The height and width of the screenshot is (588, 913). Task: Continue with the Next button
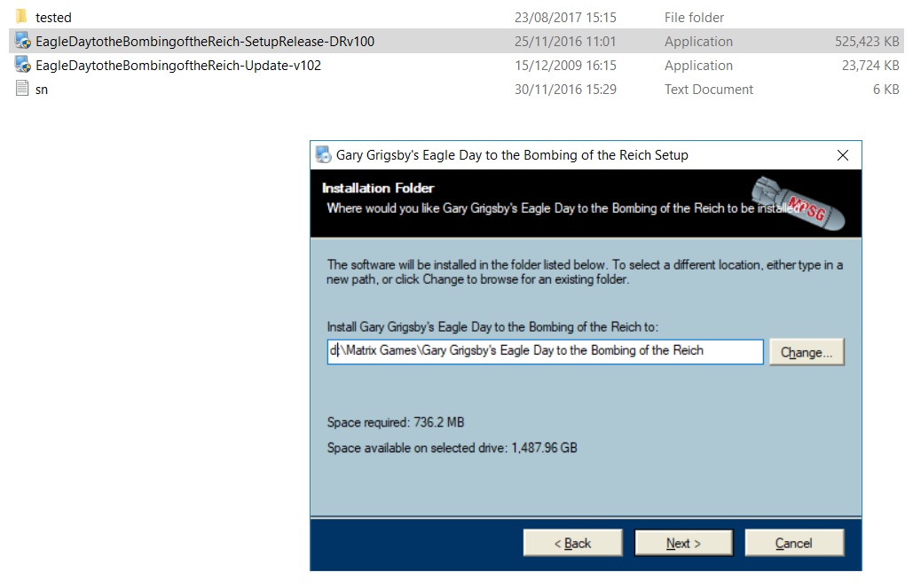[683, 543]
